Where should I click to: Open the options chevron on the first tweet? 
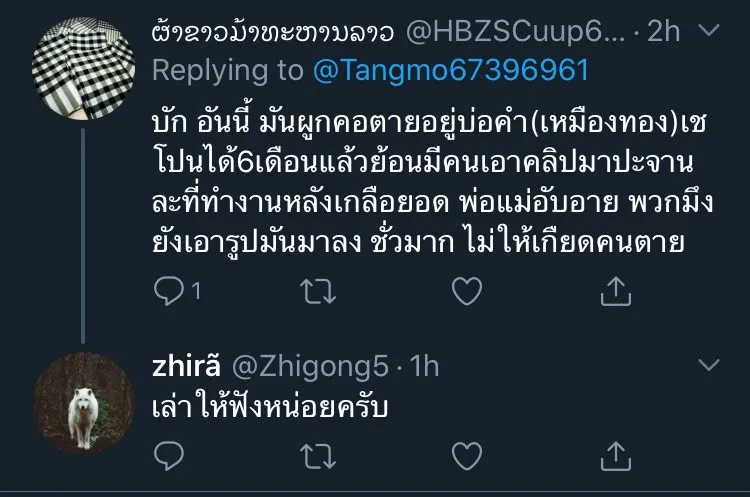pos(709,31)
